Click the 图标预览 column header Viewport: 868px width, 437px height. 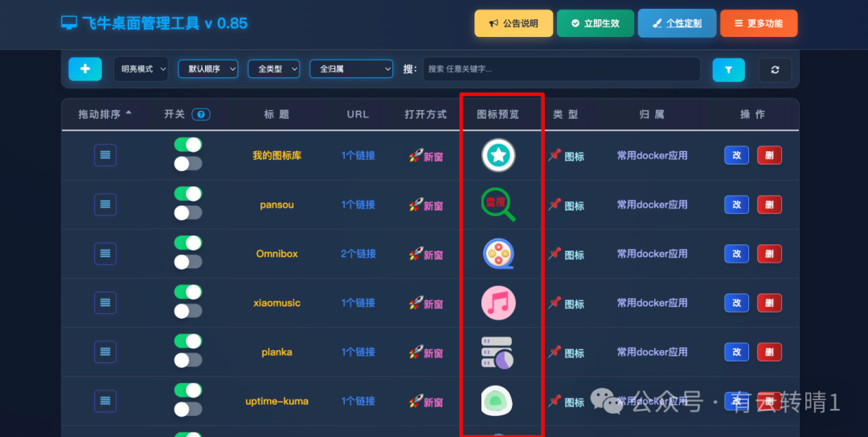point(498,115)
